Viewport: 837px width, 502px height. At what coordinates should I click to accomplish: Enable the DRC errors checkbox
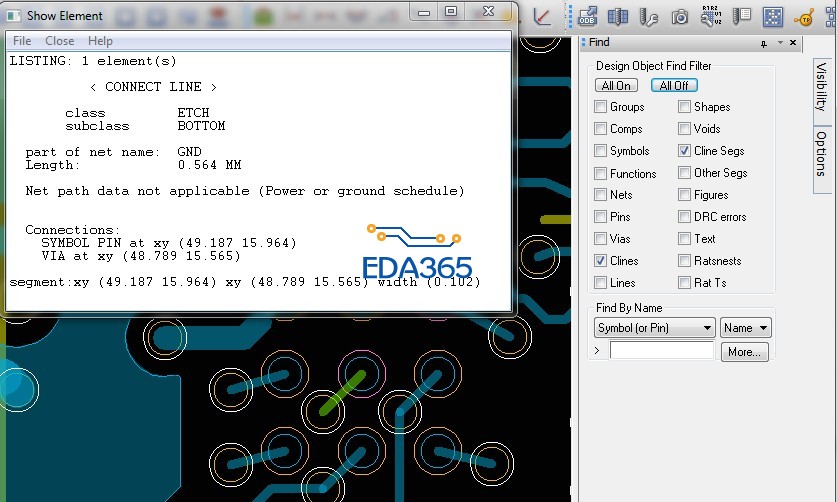click(x=684, y=216)
